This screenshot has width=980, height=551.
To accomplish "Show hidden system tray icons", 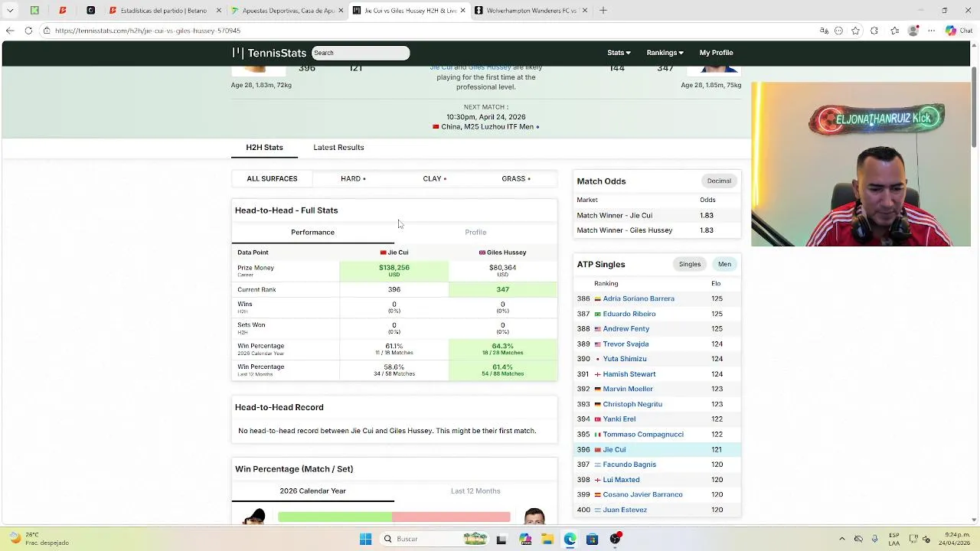I will click(842, 540).
